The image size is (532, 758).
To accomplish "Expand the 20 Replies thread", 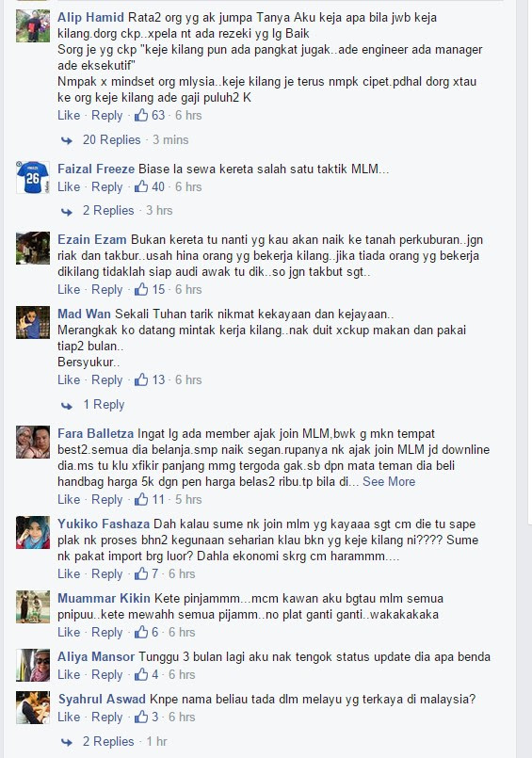I will click(x=111, y=139).
